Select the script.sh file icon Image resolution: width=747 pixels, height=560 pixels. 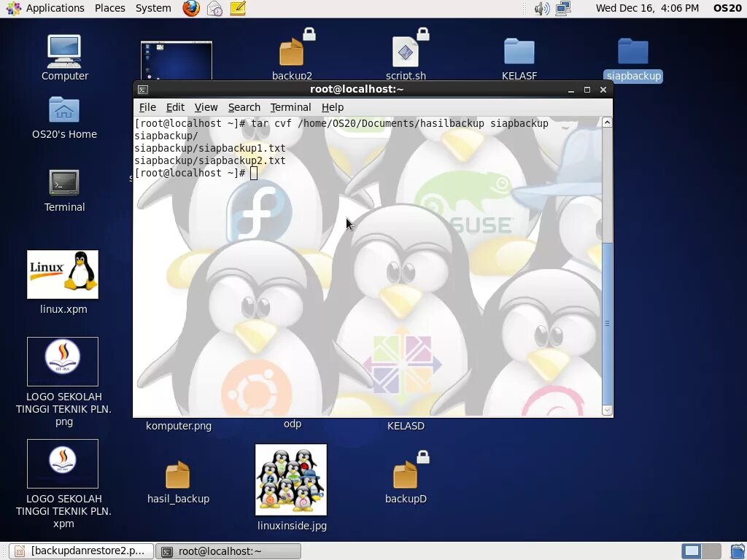click(x=406, y=52)
